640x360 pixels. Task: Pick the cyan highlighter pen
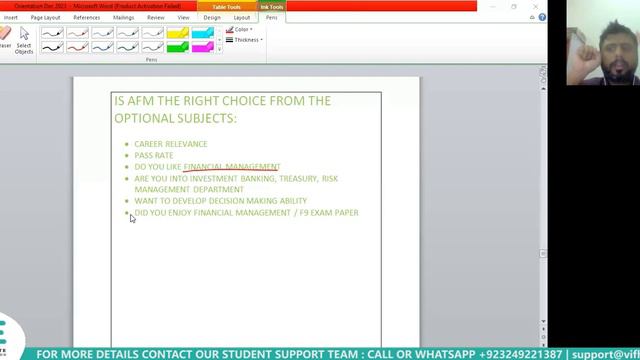[203, 33]
